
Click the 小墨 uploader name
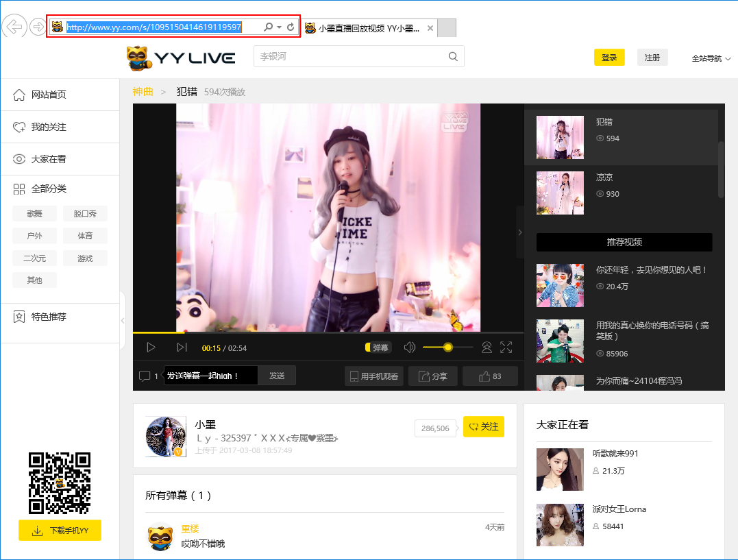point(206,425)
